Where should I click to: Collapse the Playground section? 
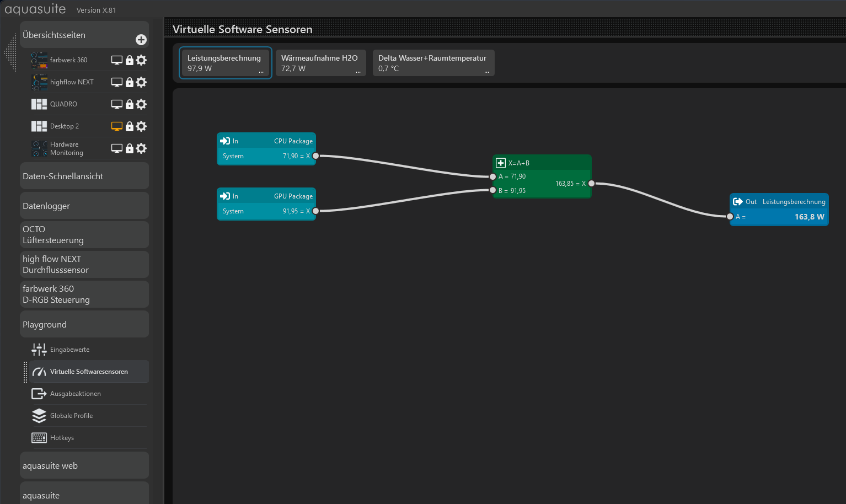pos(84,324)
